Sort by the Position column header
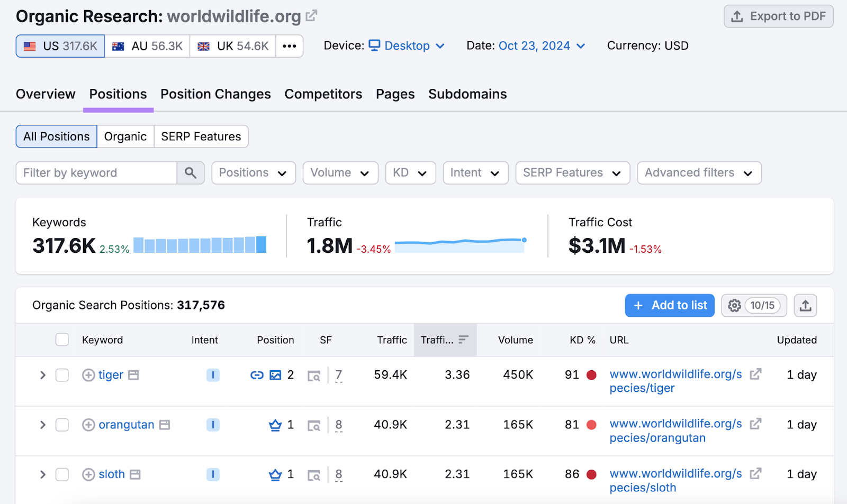This screenshot has width=847, height=504. pyautogui.click(x=275, y=340)
